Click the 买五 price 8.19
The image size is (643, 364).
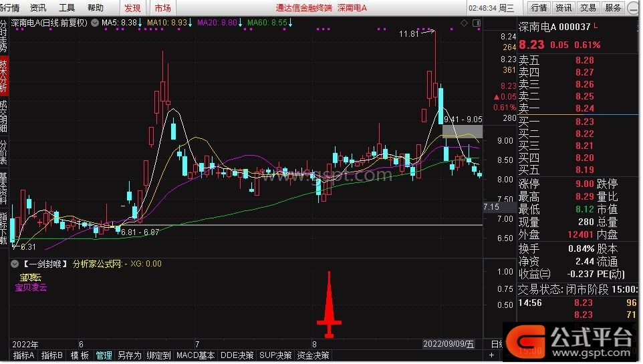[584, 170]
